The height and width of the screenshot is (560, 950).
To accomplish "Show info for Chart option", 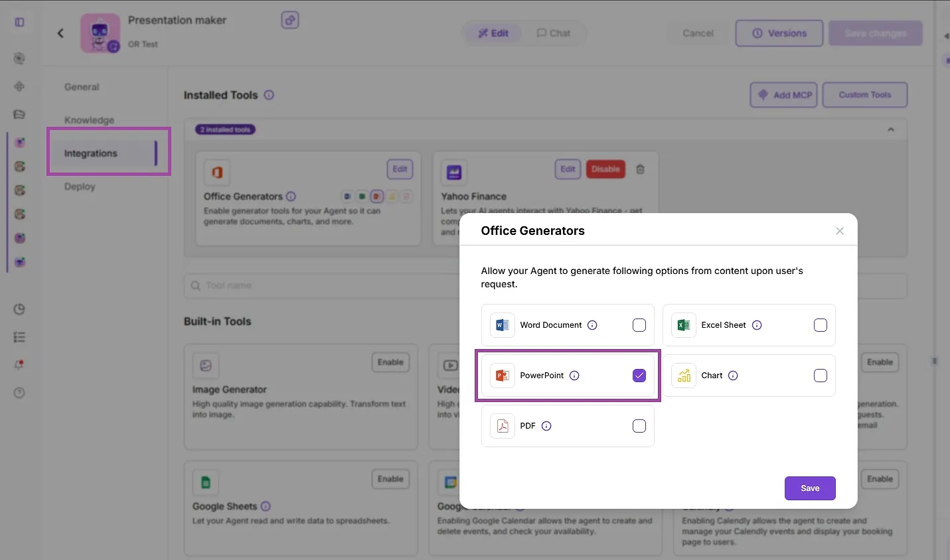I will click(x=733, y=376).
